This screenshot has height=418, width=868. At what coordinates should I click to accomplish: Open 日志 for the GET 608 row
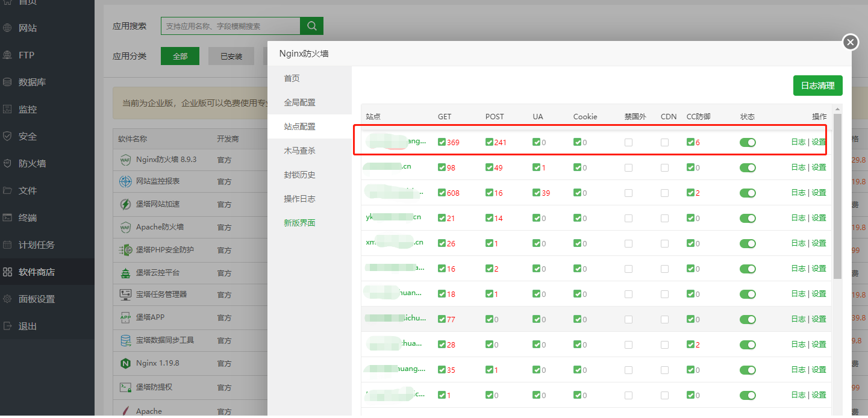point(798,193)
